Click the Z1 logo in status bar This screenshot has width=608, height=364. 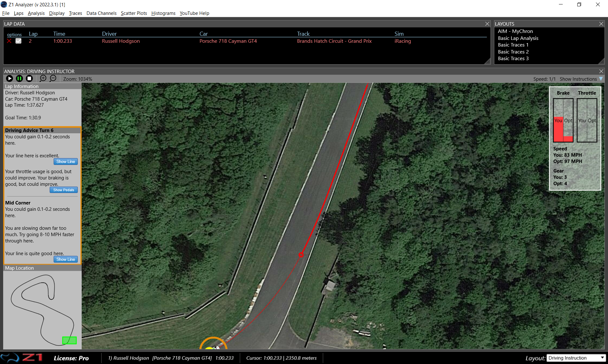(22, 358)
